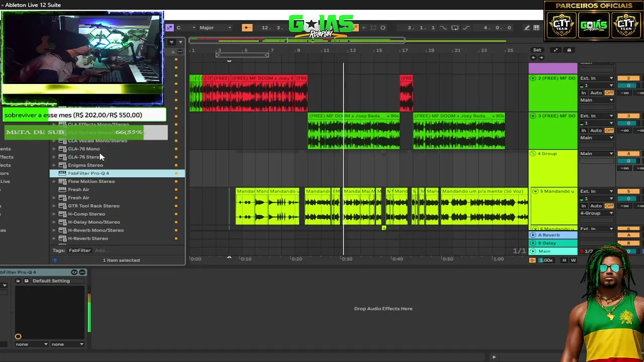The image size is (644, 362).
Task: Click the Flow Motion Stereo plugin icon
Action: [x=62, y=182]
